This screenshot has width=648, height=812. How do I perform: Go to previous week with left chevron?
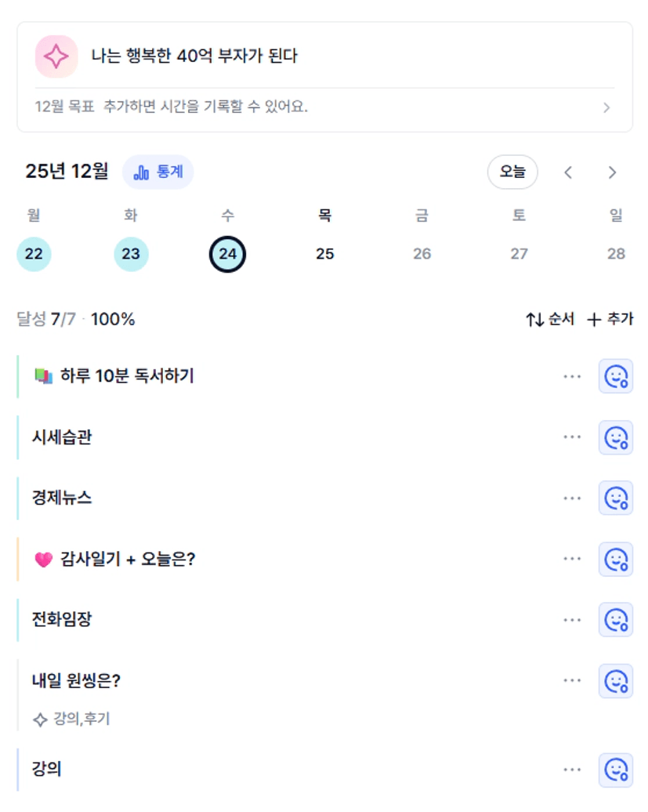point(569,173)
